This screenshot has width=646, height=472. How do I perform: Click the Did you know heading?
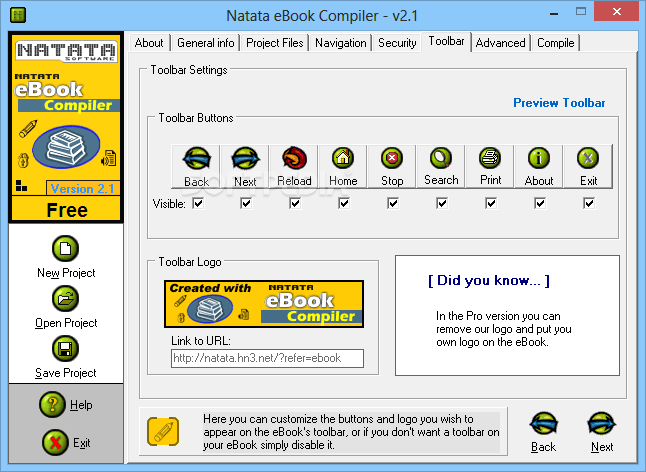point(489,281)
